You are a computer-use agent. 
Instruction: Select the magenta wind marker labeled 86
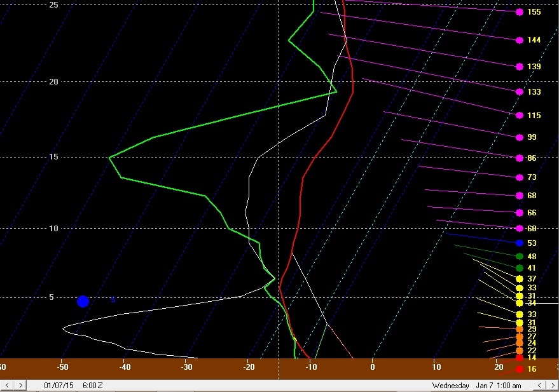coord(520,158)
